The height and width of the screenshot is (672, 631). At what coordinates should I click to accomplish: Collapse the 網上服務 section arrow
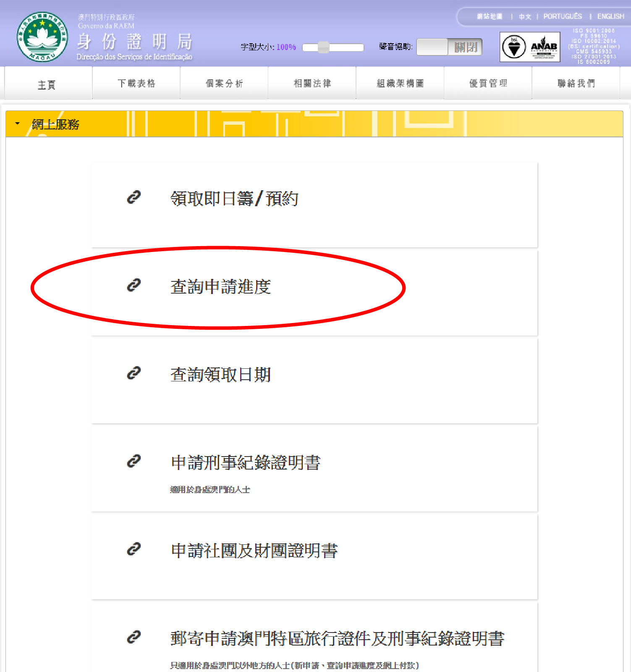tap(17, 124)
